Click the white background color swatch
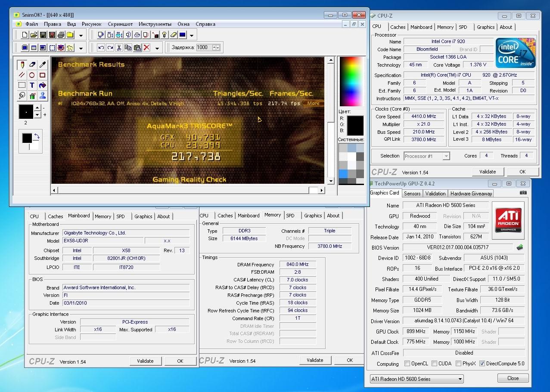This screenshot has width=550, height=392. [34, 146]
